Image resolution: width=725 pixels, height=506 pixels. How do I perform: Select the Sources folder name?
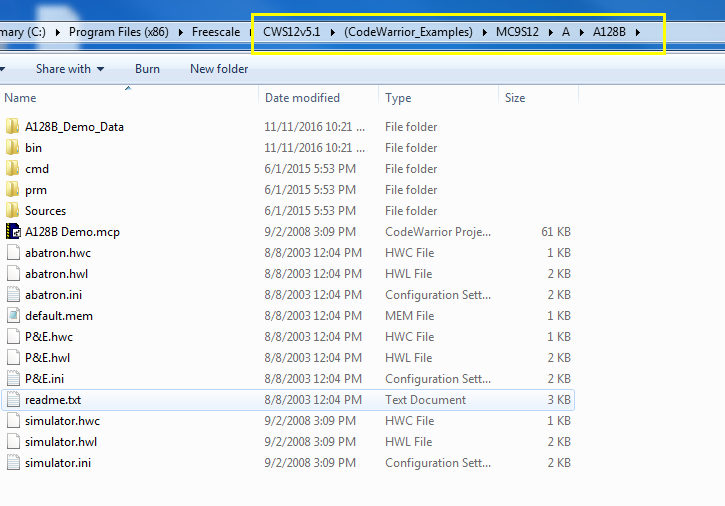click(x=45, y=211)
